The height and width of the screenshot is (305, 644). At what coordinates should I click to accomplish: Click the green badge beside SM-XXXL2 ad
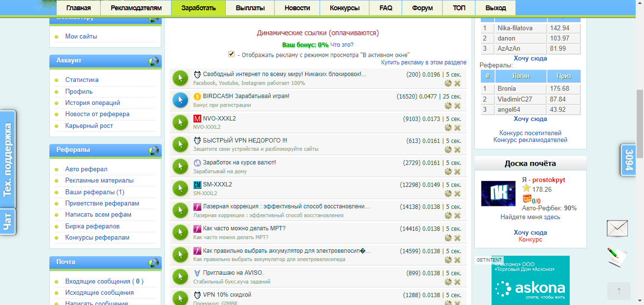pyautogui.click(x=180, y=189)
